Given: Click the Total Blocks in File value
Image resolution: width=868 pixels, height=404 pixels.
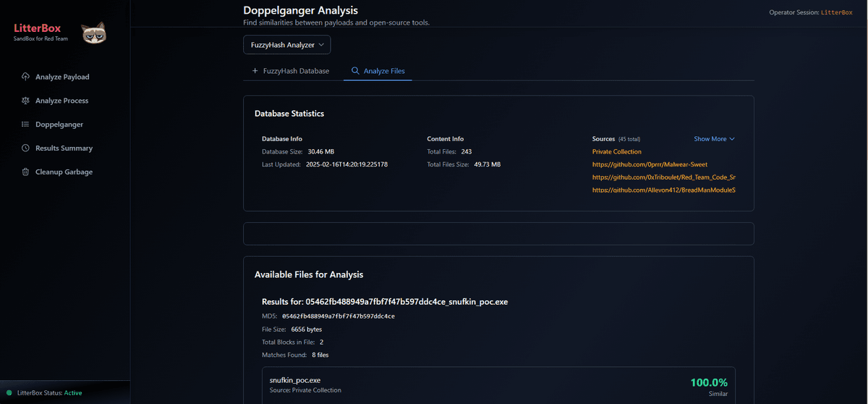Looking at the screenshot, I should [x=321, y=342].
